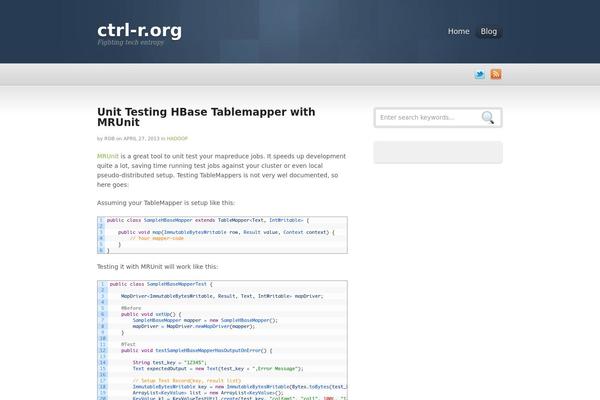The image size is (600, 400).
Task: Open the Blog menu item
Action: 489,31
